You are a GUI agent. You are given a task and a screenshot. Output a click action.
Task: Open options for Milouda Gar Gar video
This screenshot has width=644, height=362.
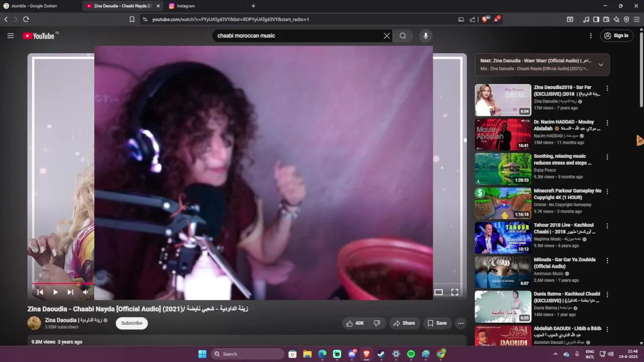[607, 260]
